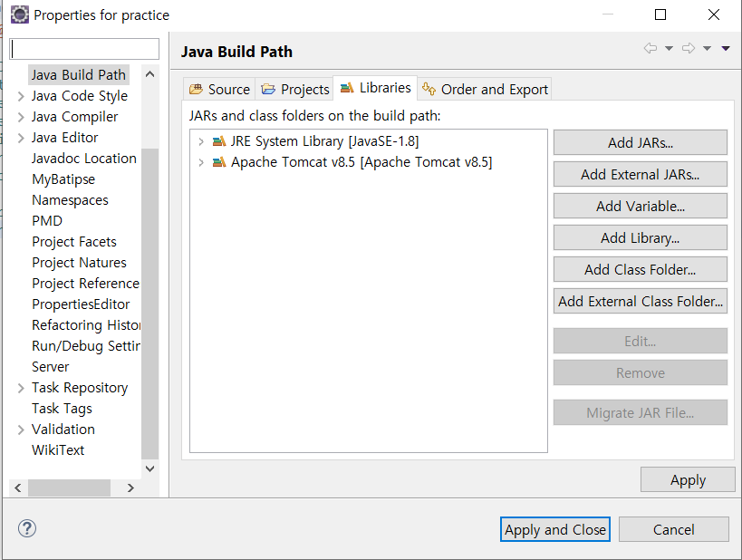Select PMD in the sidebar
The width and height of the screenshot is (742, 560).
click(47, 220)
